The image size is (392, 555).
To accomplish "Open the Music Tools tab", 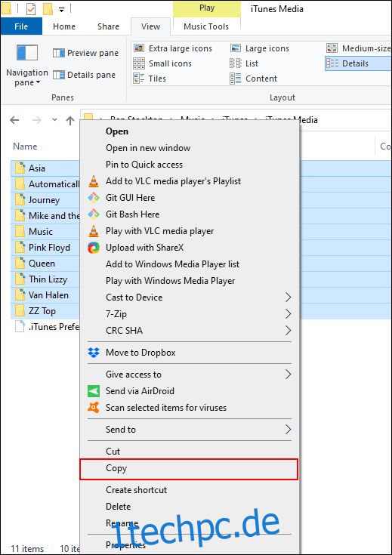I will (206, 26).
